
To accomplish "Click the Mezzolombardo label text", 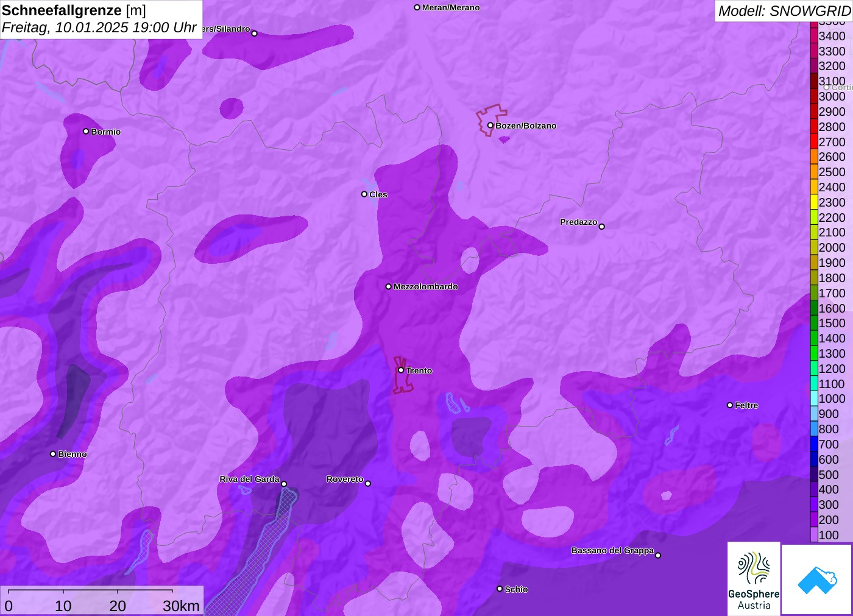I will coord(426,286).
